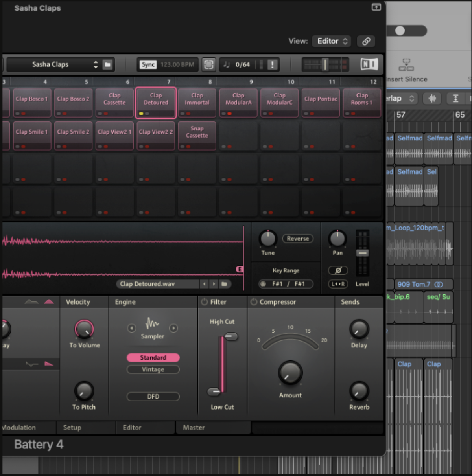Image resolution: width=472 pixels, height=476 pixels.
Task: Select the Clap Cassette cell
Action: coord(114,103)
